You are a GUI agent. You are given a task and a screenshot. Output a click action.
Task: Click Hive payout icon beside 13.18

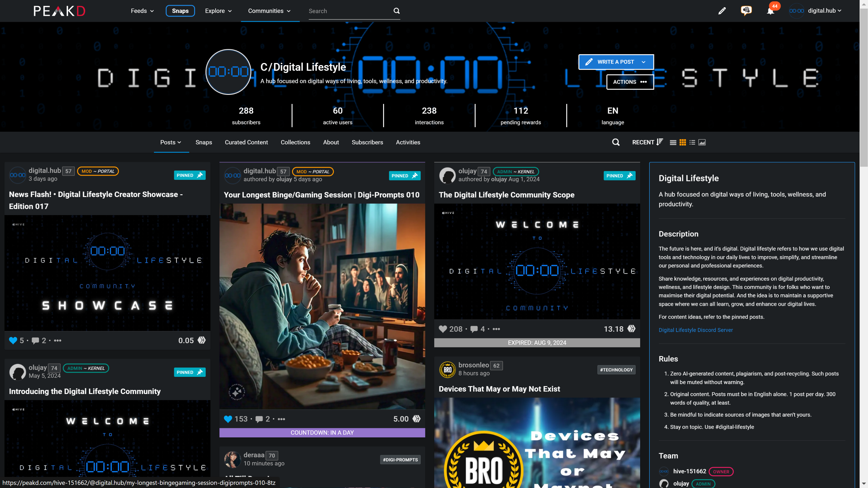(631, 329)
